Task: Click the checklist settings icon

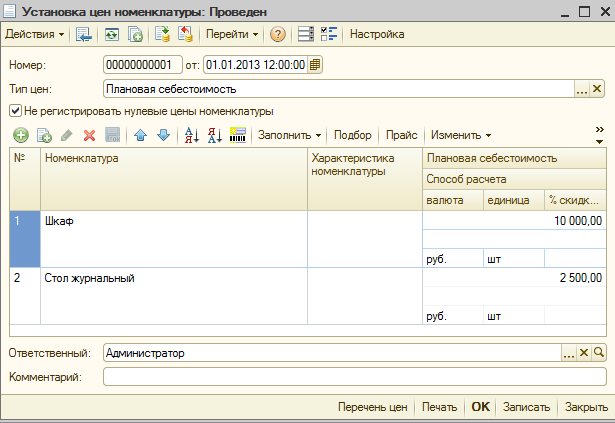Action: pyautogui.click(x=329, y=34)
